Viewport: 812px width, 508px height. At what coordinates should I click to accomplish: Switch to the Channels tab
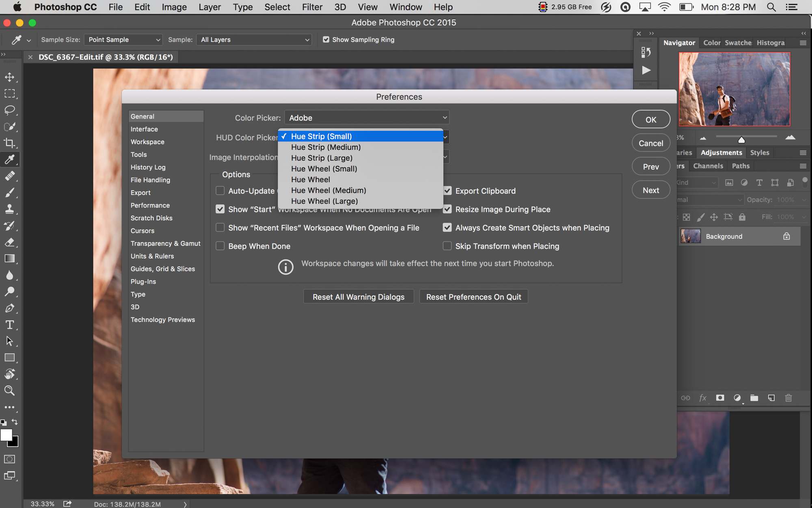[x=708, y=166]
